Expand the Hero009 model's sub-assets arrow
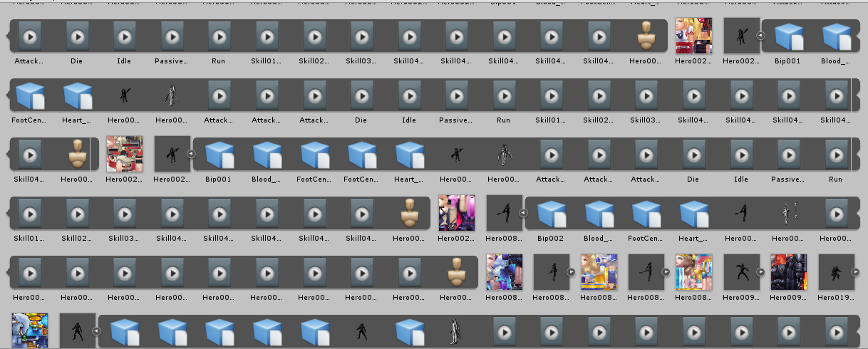This screenshot has height=349, width=868. (760, 272)
